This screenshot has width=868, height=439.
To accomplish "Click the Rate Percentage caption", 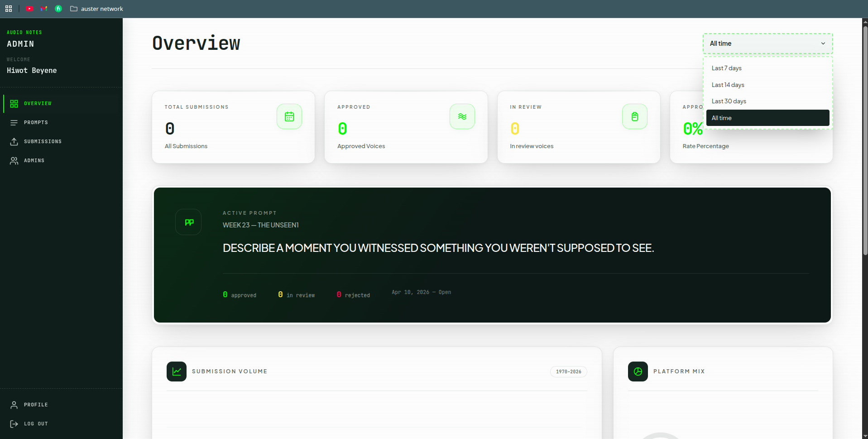I will [705, 146].
